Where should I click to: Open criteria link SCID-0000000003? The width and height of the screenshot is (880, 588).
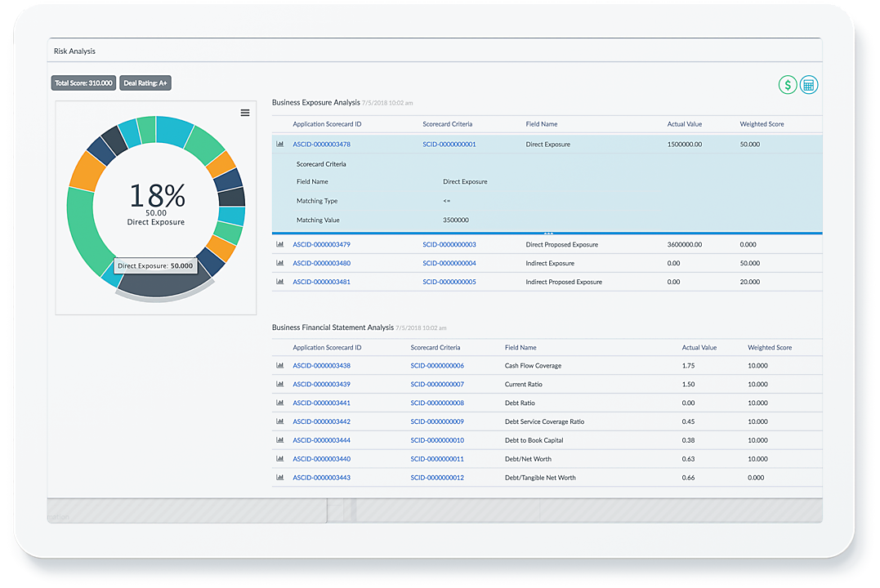[449, 245]
